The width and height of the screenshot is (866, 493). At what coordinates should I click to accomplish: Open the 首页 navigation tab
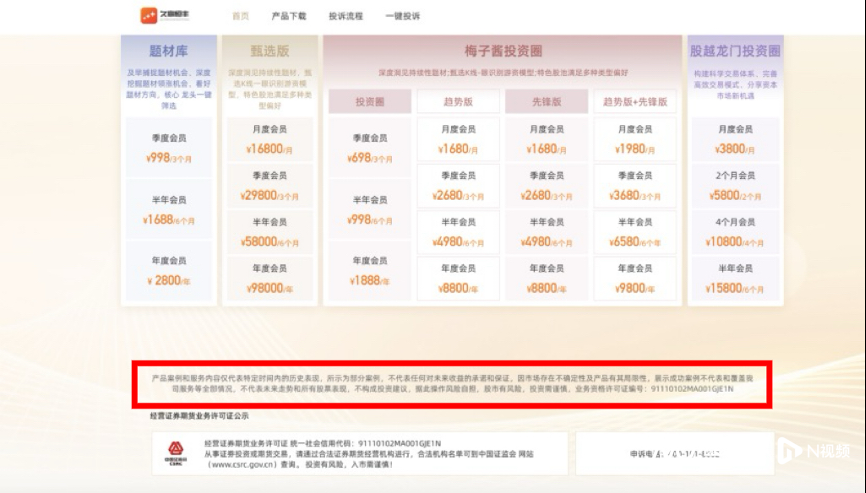pos(241,16)
